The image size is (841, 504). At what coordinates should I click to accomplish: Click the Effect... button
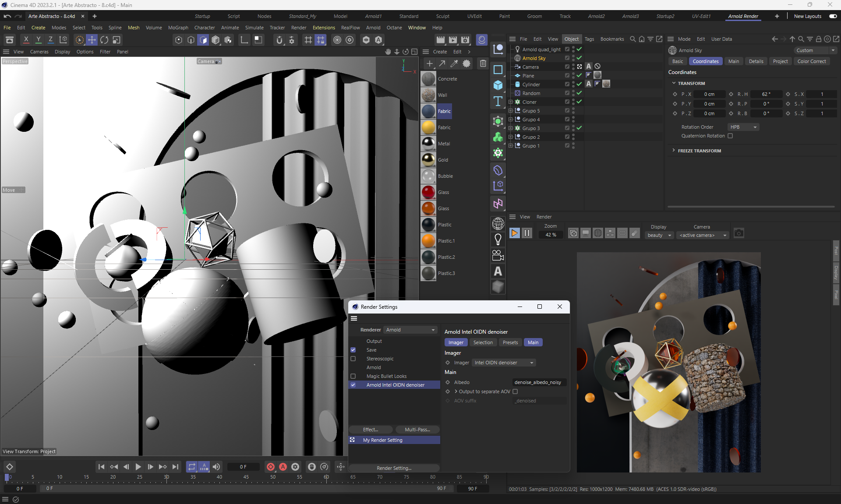(371, 430)
